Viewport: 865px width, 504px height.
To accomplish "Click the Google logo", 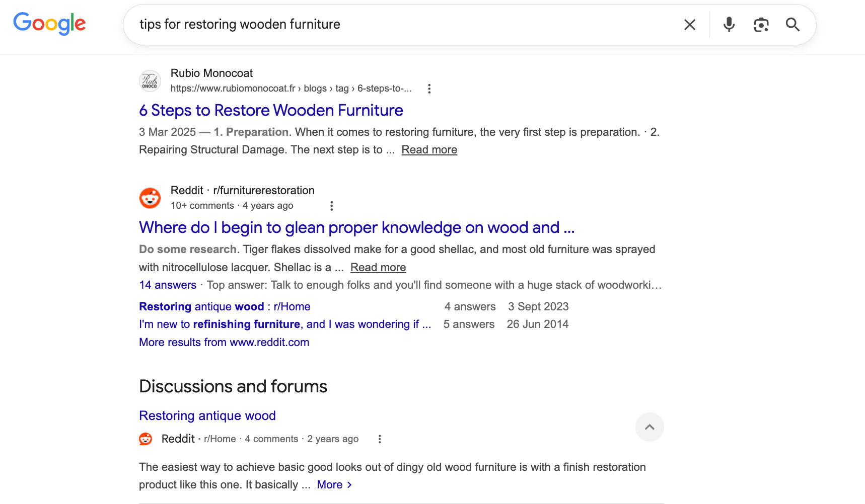I will (x=49, y=24).
